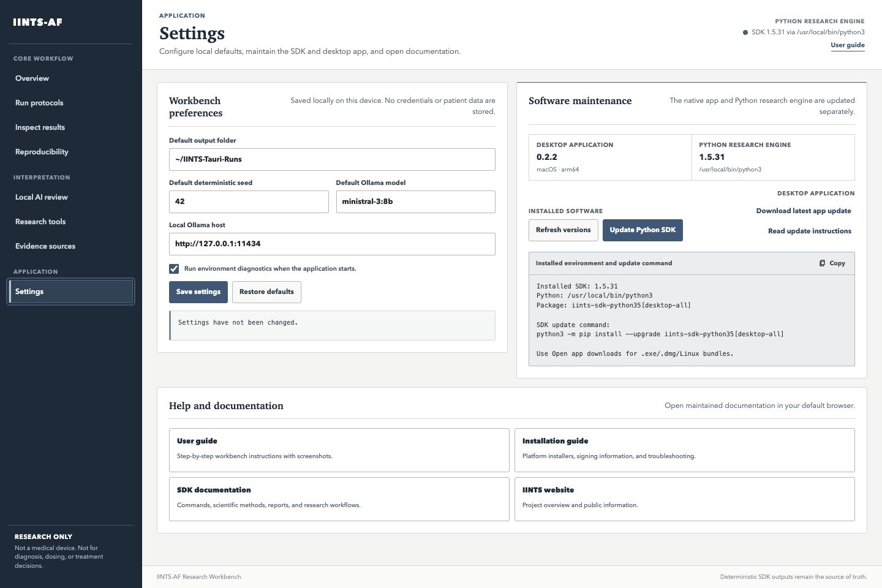Click the Workbench preferences heading
Screen dimensions: 882x588
(x=196, y=107)
